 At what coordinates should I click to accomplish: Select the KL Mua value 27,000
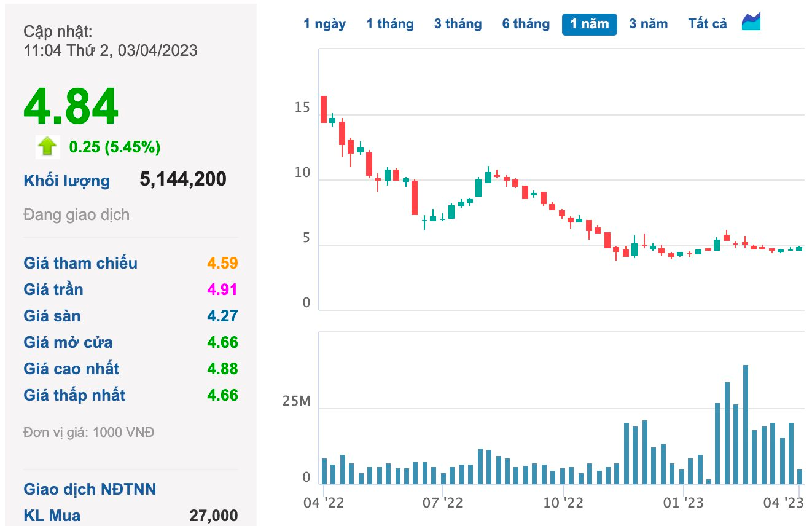coord(214,516)
